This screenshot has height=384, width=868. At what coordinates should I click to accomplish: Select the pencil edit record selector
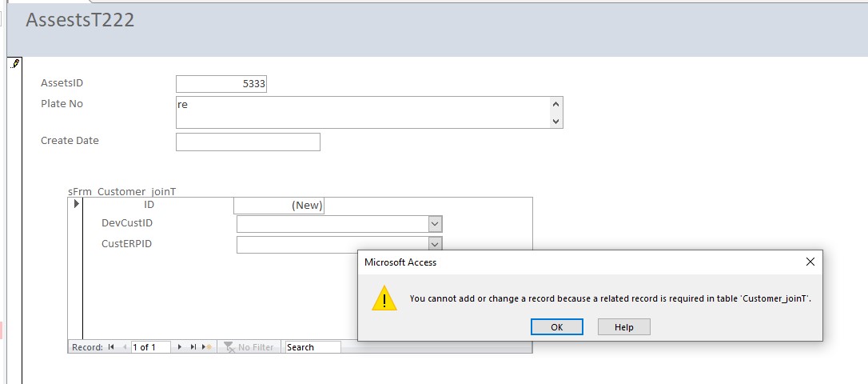point(15,63)
